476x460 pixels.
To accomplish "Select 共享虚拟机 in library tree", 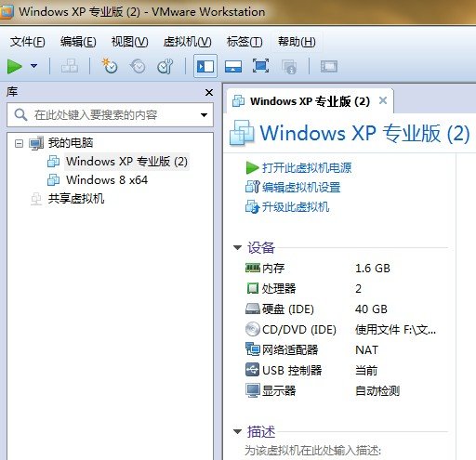I will (x=76, y=199).
